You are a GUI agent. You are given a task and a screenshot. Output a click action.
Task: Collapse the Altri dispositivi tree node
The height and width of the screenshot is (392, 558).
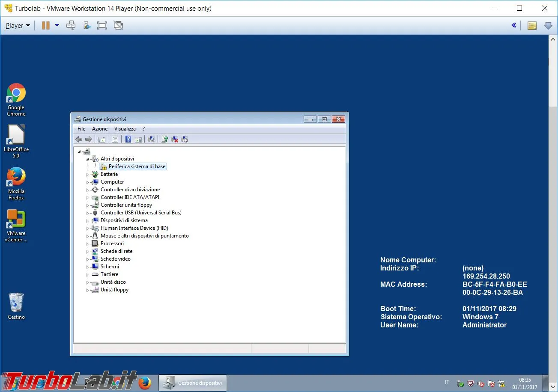(x=87, y=159)
